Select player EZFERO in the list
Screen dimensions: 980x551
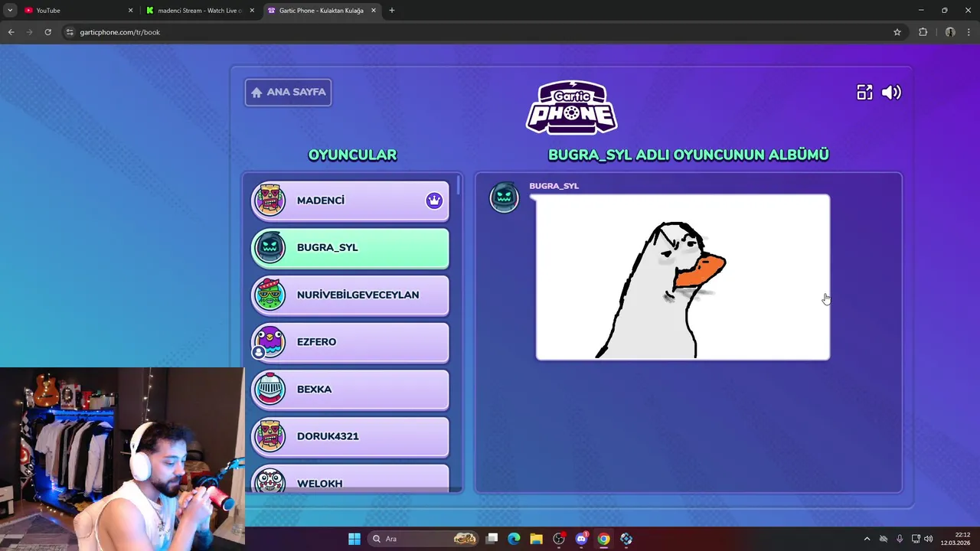pyautogui.click(x=350, y=342)
